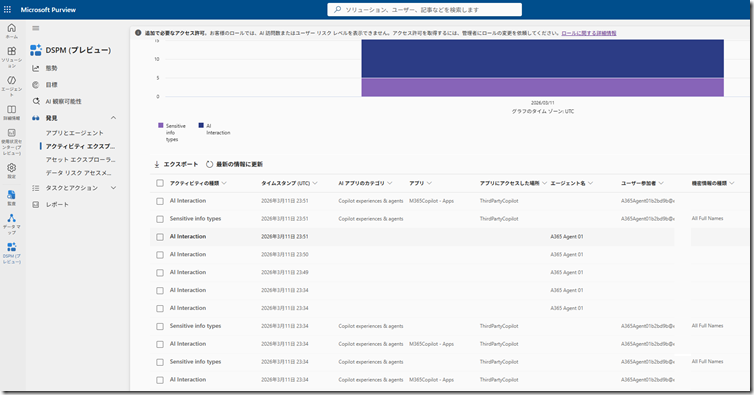
Task: Open アセット エクスプローラ... in the side menu
Action: click(x=80, y=160)
